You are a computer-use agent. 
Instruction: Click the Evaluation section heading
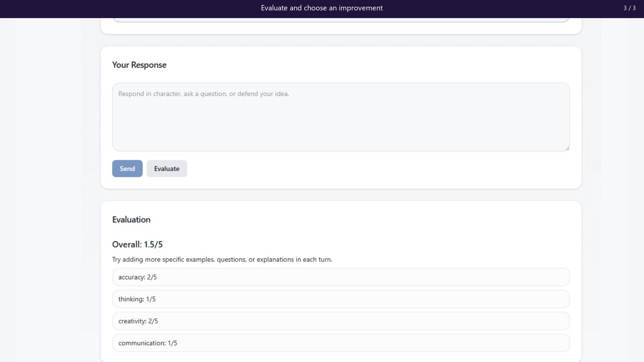point(131,220)
